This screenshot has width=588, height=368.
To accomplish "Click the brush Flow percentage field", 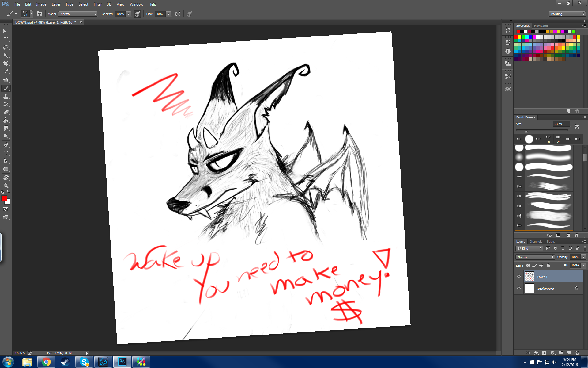I will click(160, 14).
